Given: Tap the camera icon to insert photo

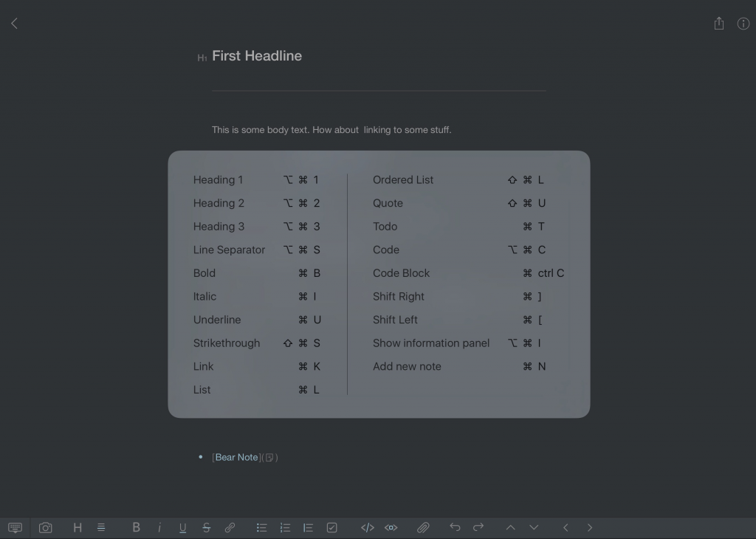Looking at the screenshot, I should 45,527.
